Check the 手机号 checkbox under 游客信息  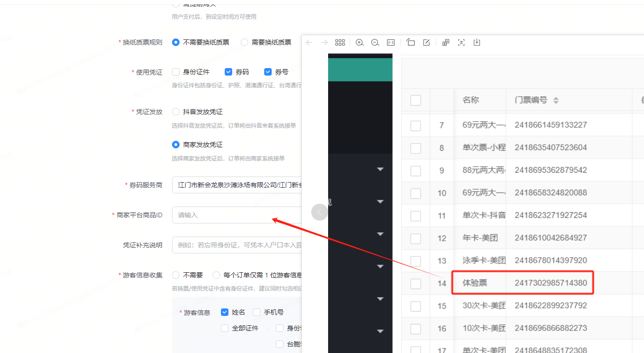coord(257,312)
